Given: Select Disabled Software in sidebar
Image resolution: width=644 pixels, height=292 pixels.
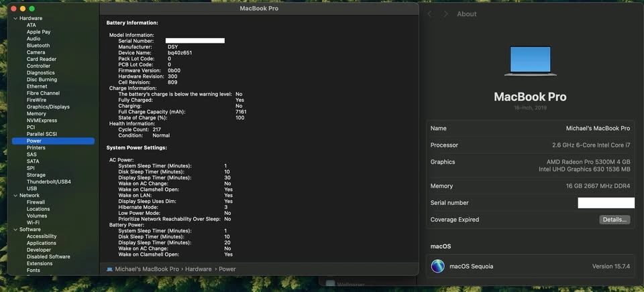Looking at the screenshot, I should coord(48,257).
